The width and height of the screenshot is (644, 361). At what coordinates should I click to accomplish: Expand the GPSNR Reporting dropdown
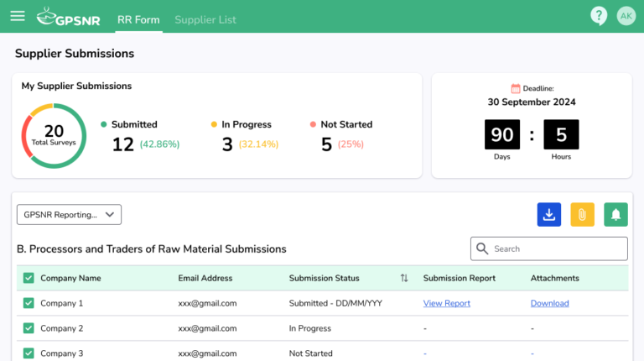[70, 215]
